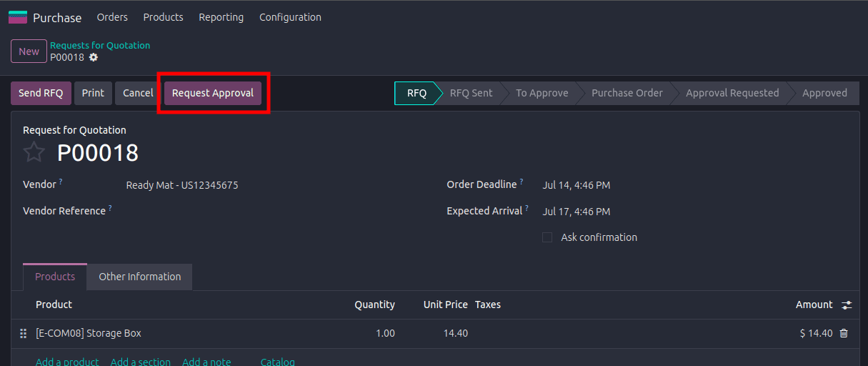Show Expected Arrival help question mark
The height and width of the screenshot is (366, 868).
[527, 208]
